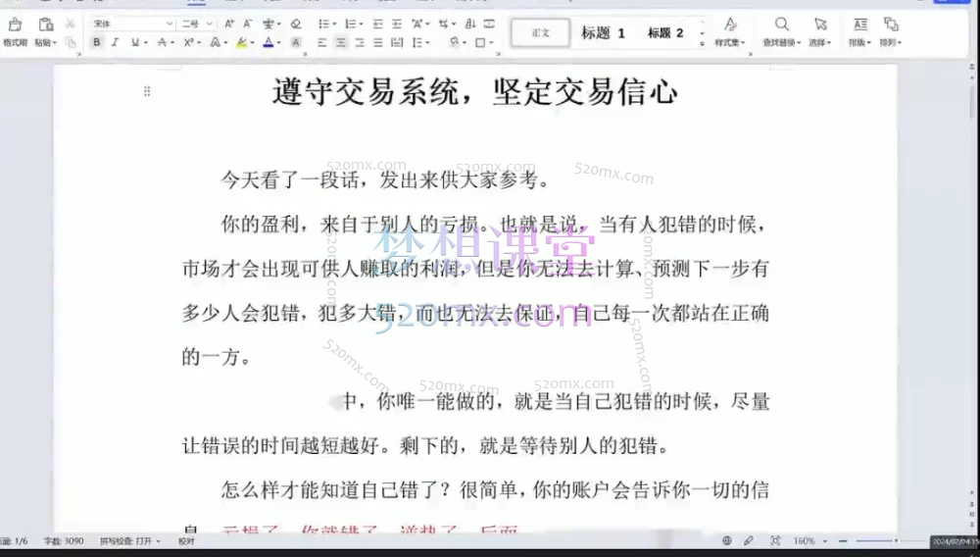Toggle Underline formatting

(135, 42)
